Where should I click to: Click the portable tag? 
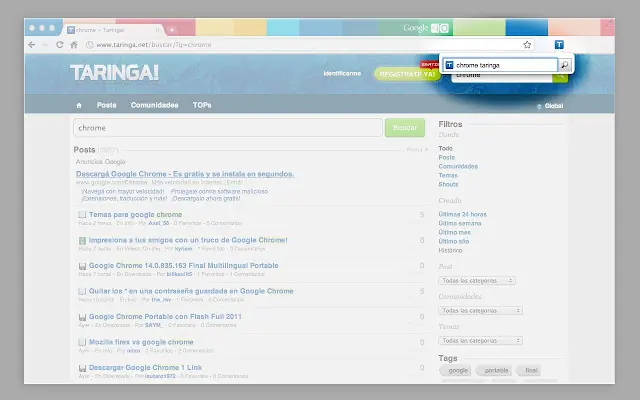[494, 371]
